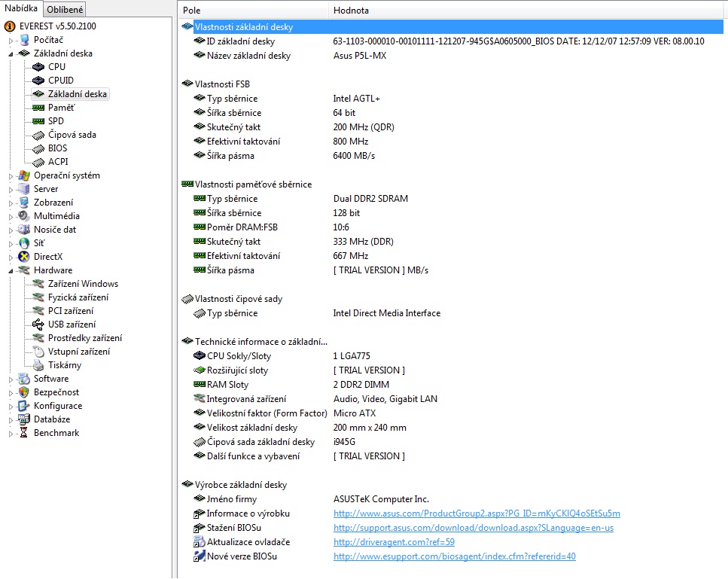Expand the Software tree node
Image resolution: width=728 pixels, height=579 pixels.
pyautogui.click(x=11, y=379)
